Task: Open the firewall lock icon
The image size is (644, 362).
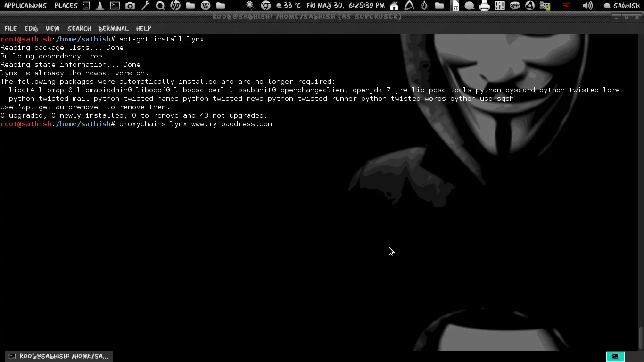Action: (x=545, y=6)
